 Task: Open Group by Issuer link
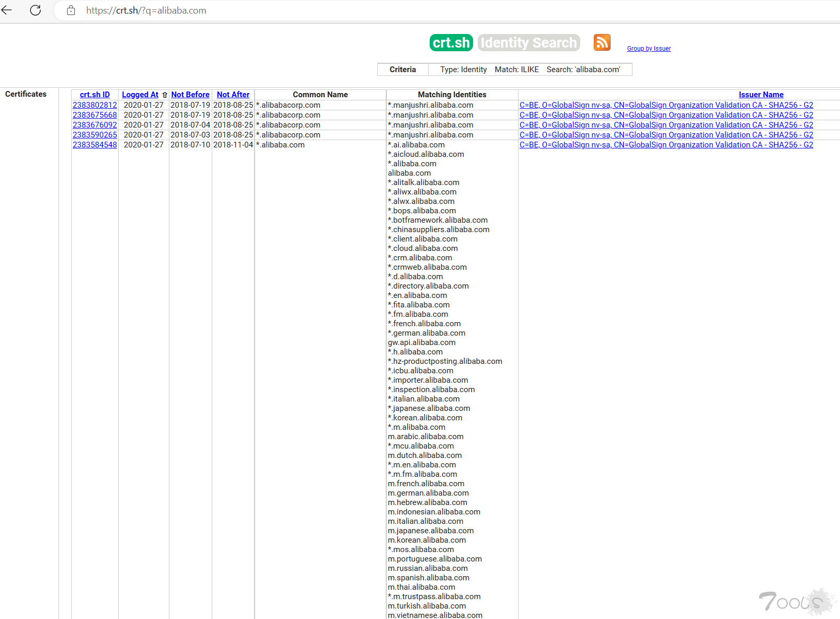pos(649,49)
